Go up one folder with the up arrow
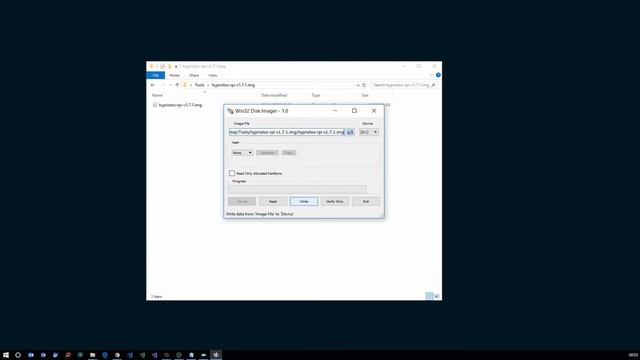The width and height of the screenshot is (640, 360). [x=177, y=85]
